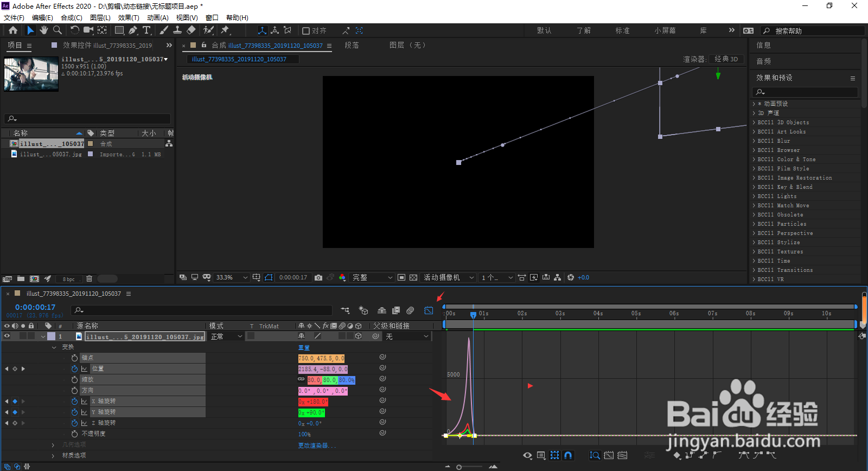Delete selected item with trash icon

(89, 279)
